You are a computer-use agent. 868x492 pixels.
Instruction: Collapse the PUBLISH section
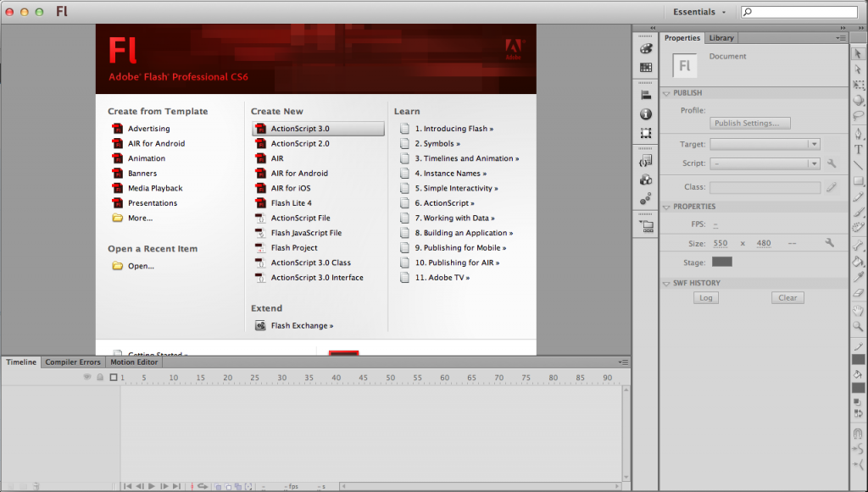coord(666,93)
